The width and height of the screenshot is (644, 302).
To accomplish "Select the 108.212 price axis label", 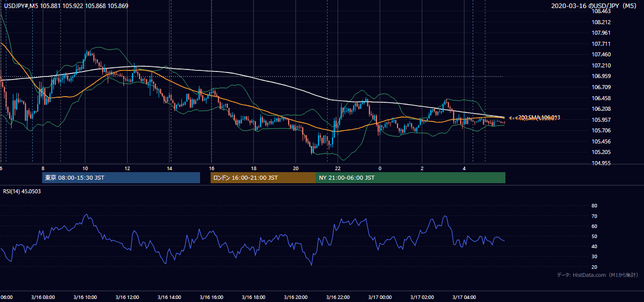I will tap(602, 22).
